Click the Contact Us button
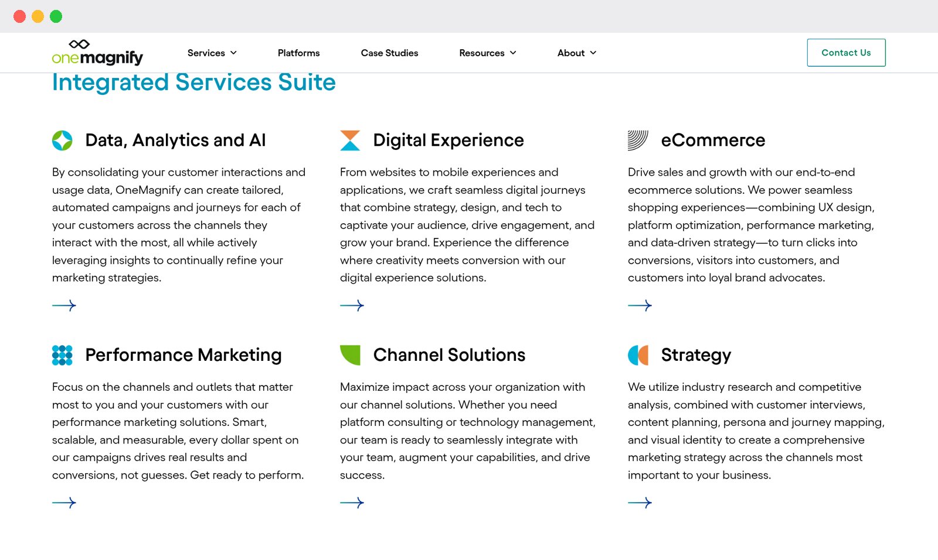 [846, 53]
